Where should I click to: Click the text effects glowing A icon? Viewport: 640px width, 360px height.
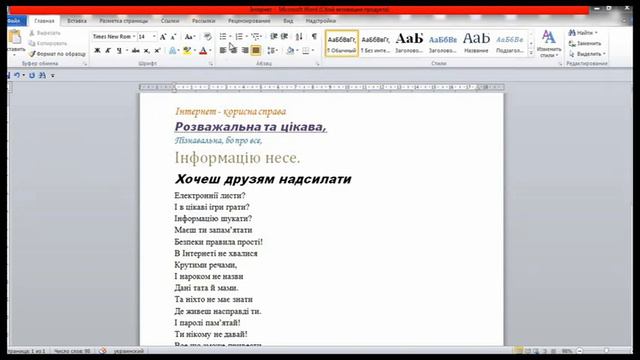[x=172, y=51]
